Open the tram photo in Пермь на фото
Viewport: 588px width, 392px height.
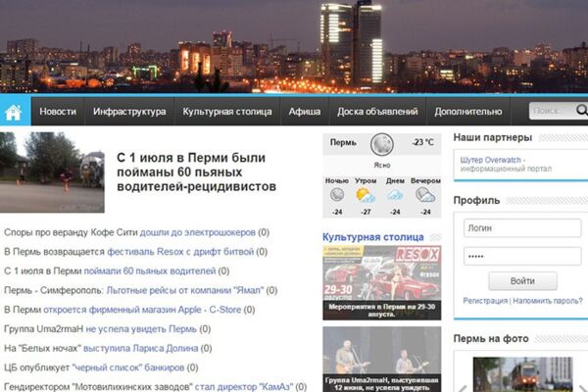522,374
